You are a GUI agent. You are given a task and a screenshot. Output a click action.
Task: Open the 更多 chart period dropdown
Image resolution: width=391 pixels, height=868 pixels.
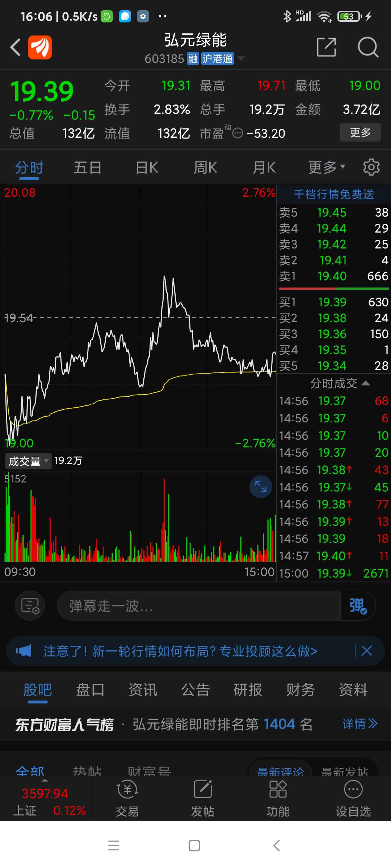pyautogui.click(x=327, y=167)
